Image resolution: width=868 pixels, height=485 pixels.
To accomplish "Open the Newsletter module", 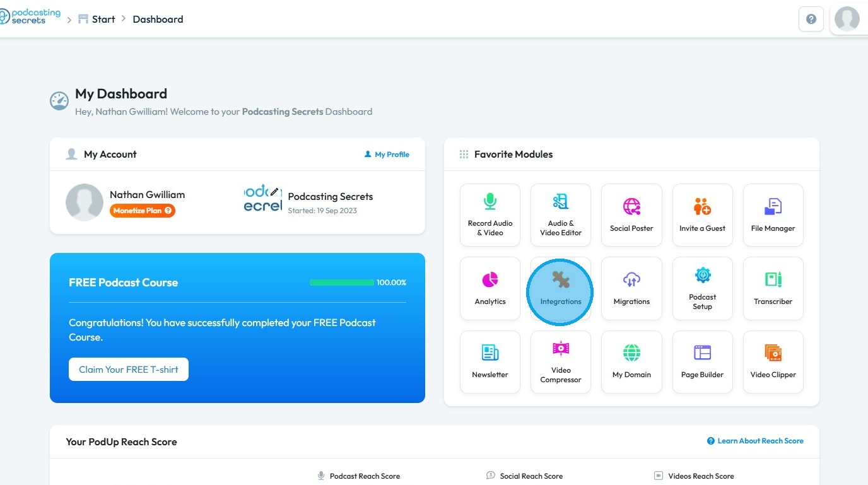I will [x=490, y=362].
